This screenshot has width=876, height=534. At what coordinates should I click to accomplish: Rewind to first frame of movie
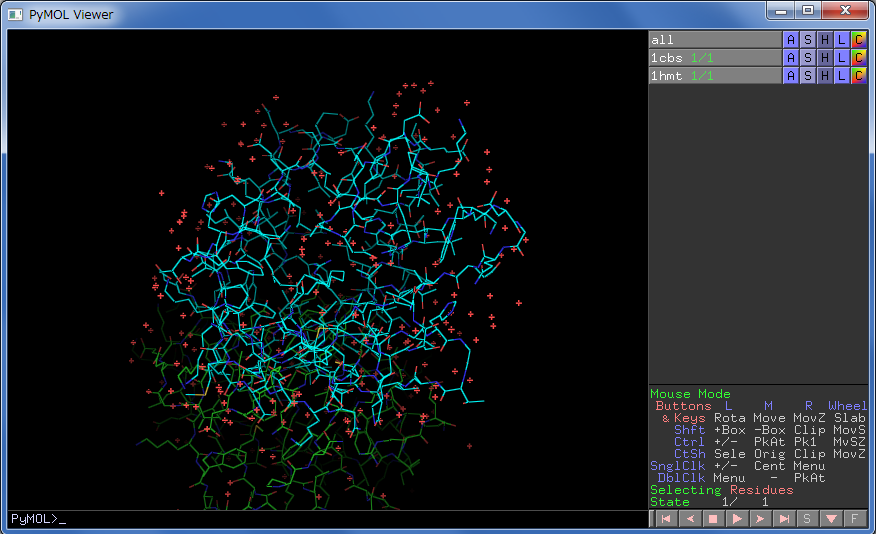pos(665,519)
